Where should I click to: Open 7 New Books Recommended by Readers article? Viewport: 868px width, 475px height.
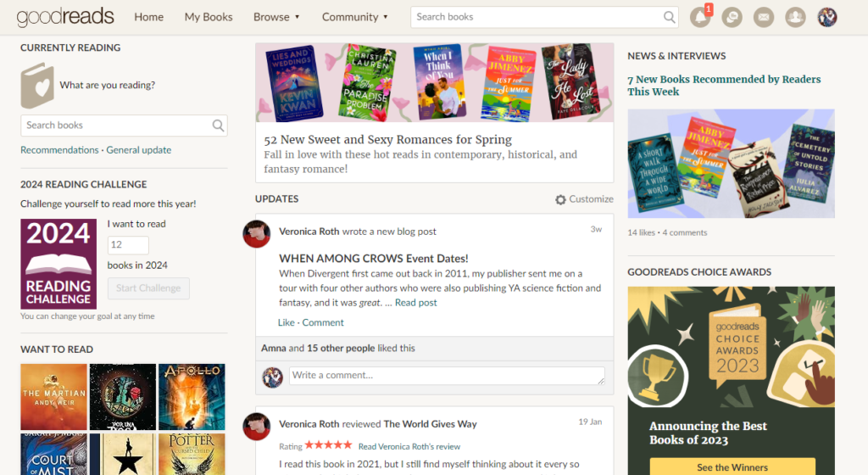pos(724,86)
